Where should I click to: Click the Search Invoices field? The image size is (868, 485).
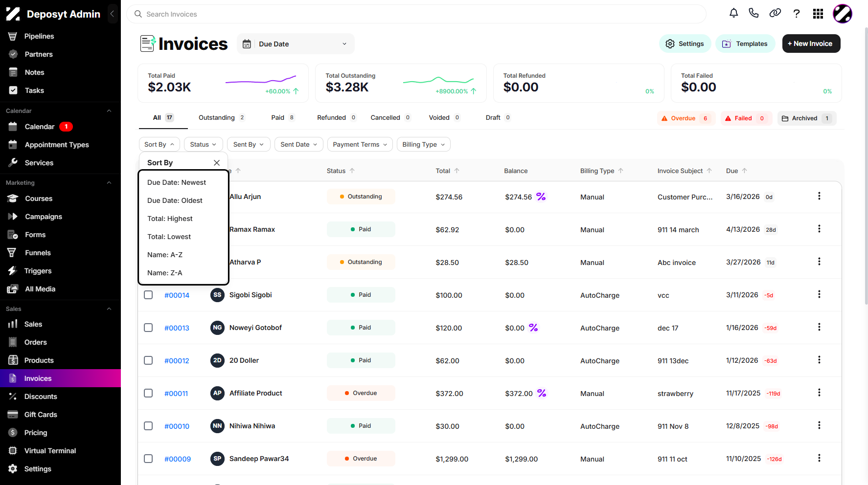click(x=416, y=14)
